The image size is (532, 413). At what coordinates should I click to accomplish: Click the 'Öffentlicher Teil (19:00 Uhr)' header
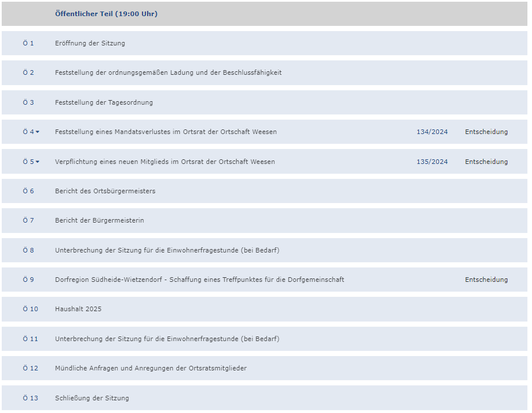[x=106, y=14]
